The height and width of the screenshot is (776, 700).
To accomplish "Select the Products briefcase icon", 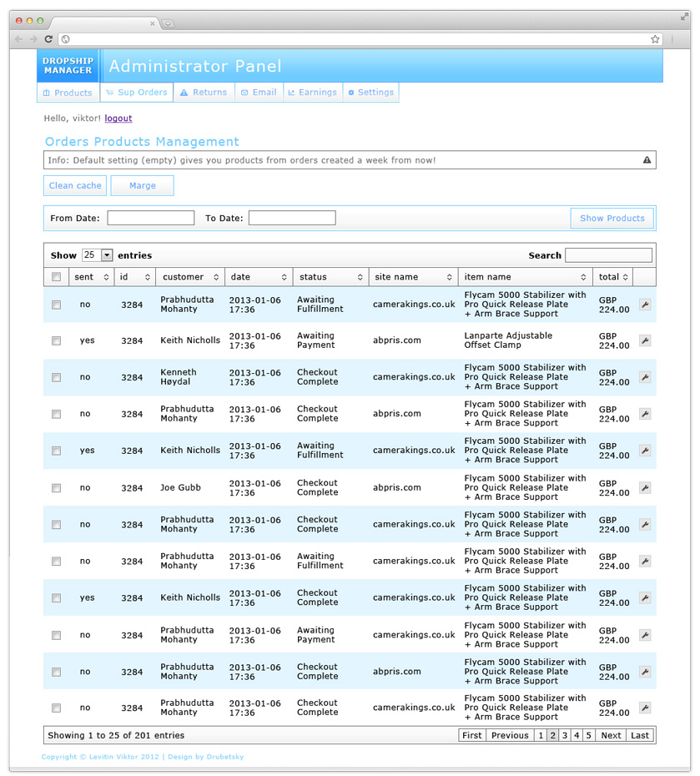I will pos(46,92).
